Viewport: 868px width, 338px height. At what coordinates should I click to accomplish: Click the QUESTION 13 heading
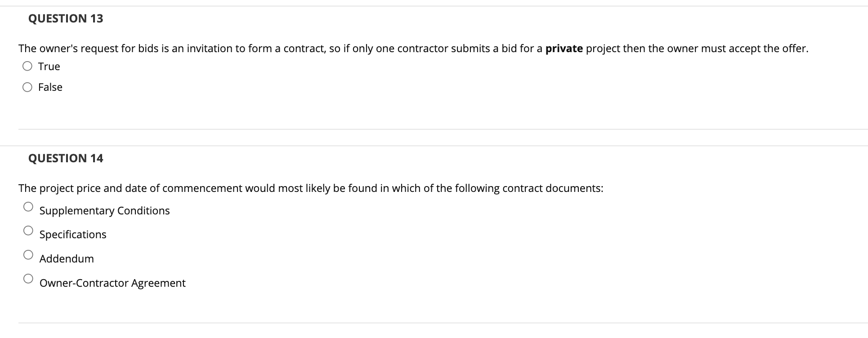(x=65, y=18)
